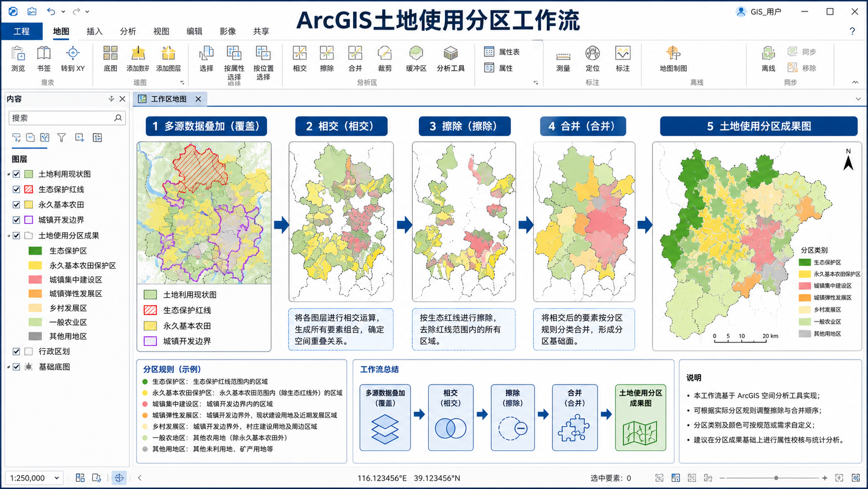Adjust the zoom slider in status bar
The image size is (868, 489).
click(776, 478)
